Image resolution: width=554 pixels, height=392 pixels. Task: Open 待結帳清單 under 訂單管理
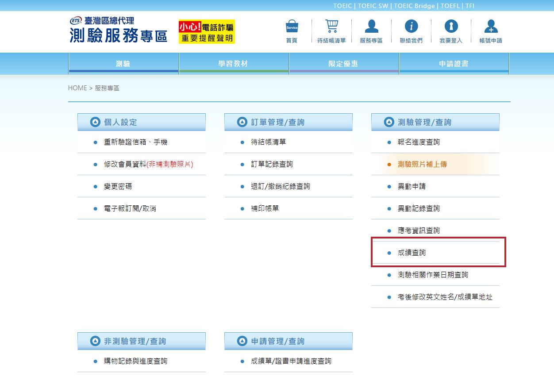[268, 142]
